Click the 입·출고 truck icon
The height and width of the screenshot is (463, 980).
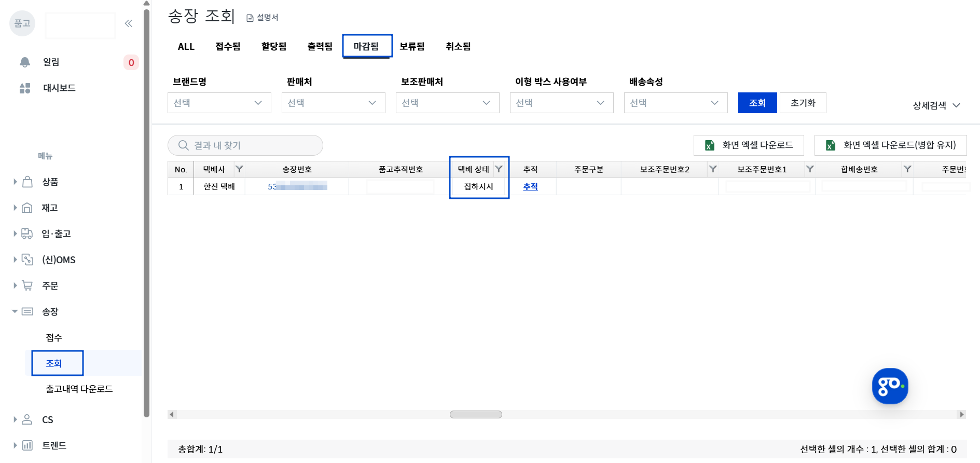click(27, 234)
